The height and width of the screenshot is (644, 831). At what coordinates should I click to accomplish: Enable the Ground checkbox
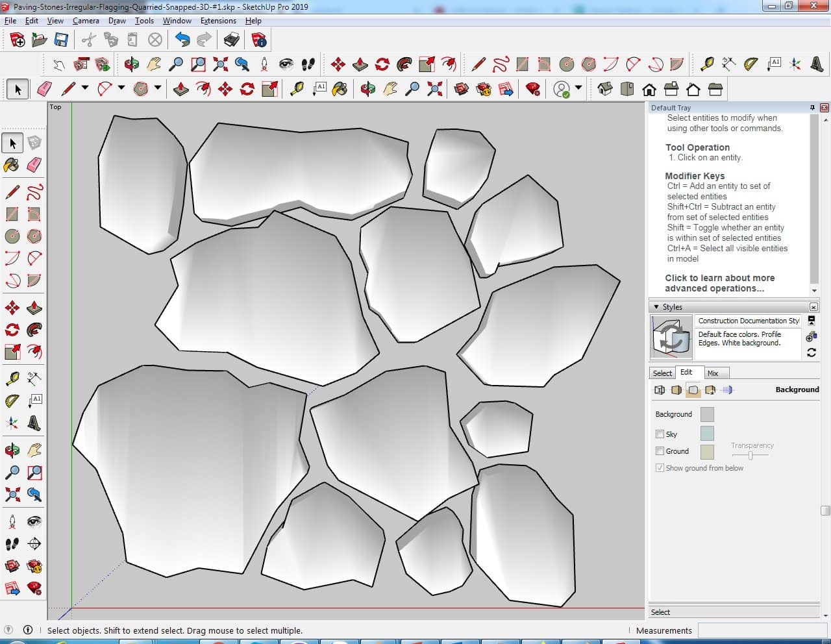[x=660, y=451]
